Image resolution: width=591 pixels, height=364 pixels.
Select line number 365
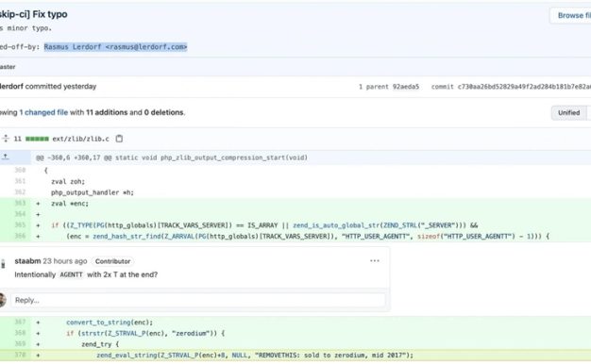coord(20,225)
